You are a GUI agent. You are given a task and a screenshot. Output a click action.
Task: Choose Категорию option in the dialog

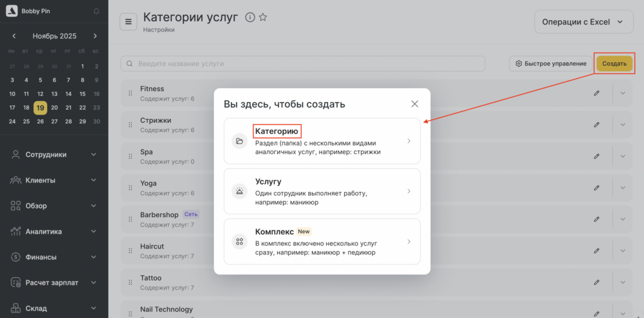tap(322, 141)
